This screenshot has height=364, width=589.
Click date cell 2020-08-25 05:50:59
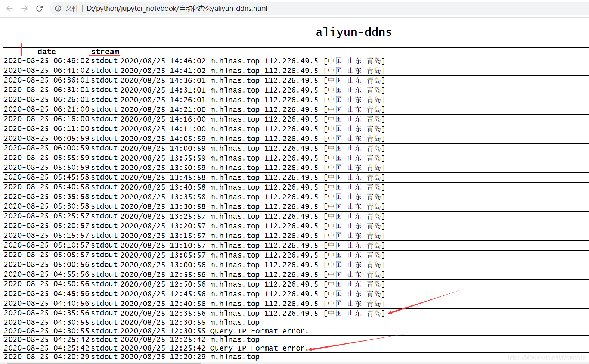[47, 168]
